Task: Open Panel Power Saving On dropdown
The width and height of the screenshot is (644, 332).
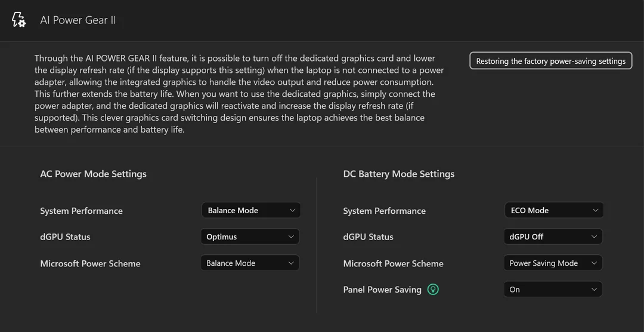Action: point(553,290)
